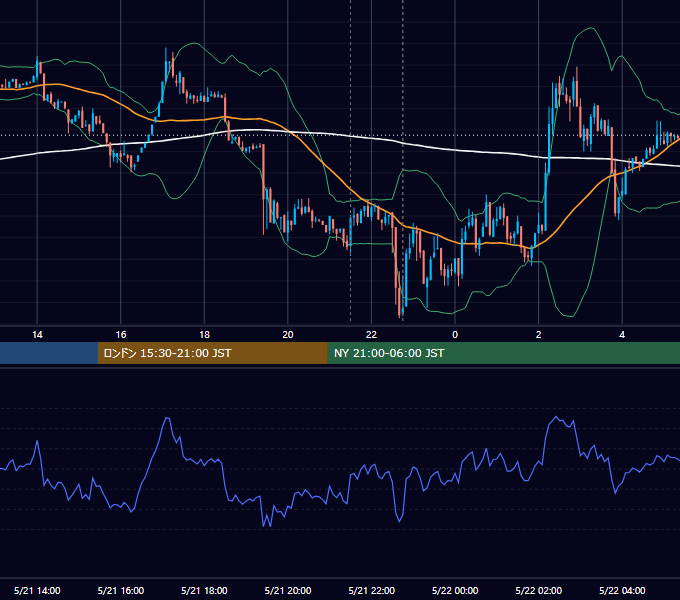The image size is (680, 600).
Task: Click the 5/21 20:00 date label
Action: click(288, 590)
